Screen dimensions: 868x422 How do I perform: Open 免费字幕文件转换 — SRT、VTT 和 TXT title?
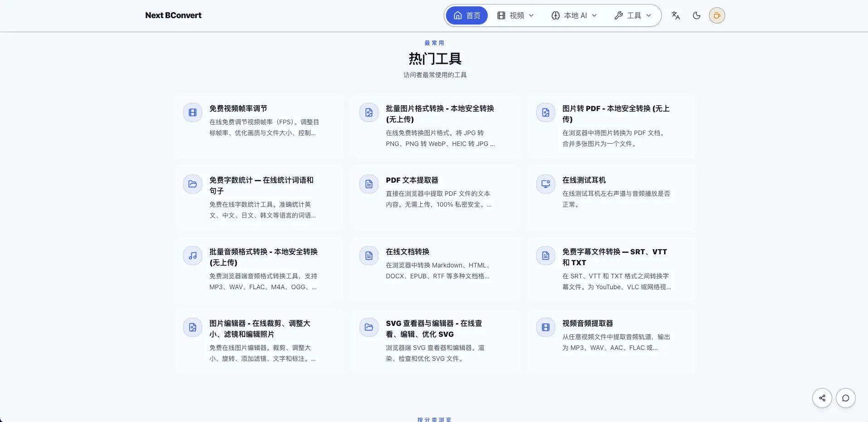[615, 257]
